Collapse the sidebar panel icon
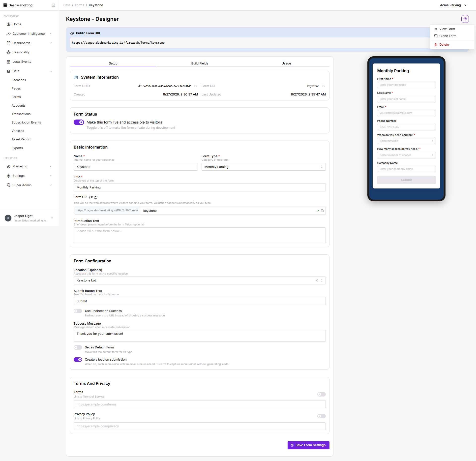 (53, 5)
